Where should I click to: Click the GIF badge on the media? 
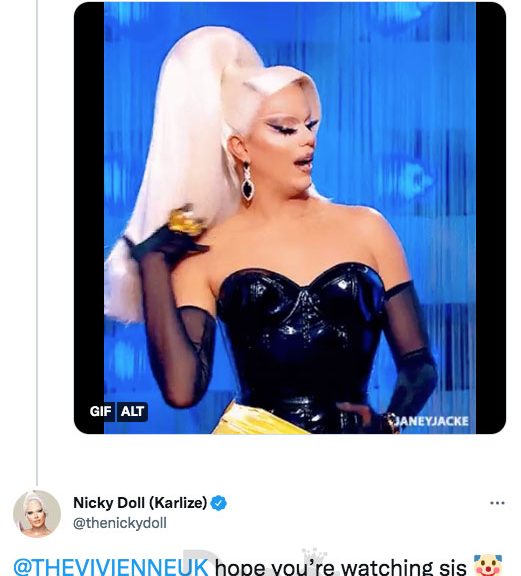(100, 411)
